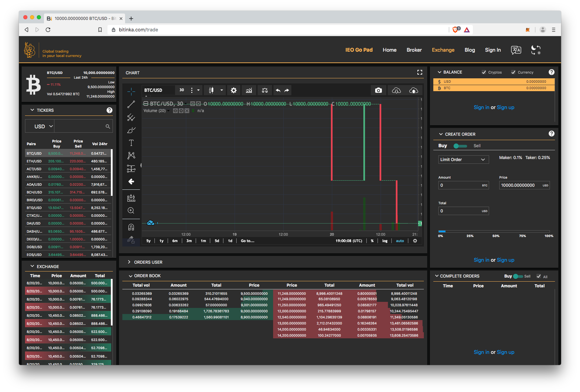Screen dimensions: 580x392
Task: Click Sign in link under Balance panel
Action: click(481, 107)
